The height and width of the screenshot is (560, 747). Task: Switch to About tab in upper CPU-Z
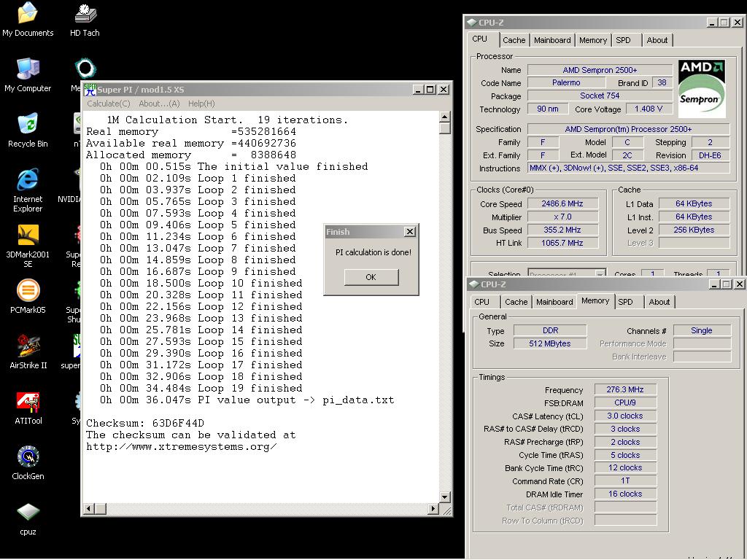[x=657, y=41]
